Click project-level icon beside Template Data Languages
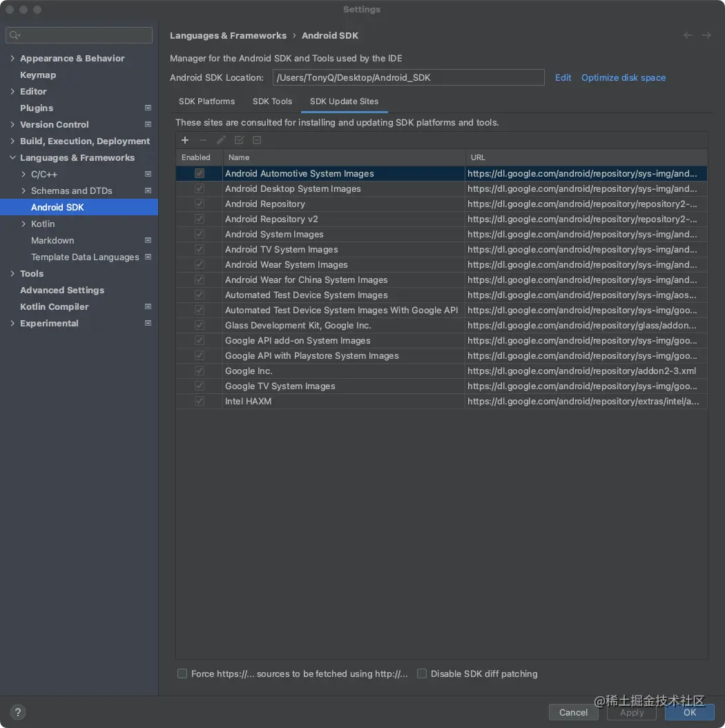This screenshot has width=725, height=728. (x=148, y=257)
